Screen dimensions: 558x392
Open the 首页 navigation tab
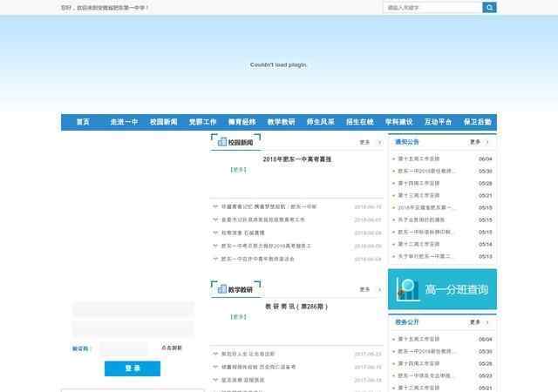coord(83,122)
